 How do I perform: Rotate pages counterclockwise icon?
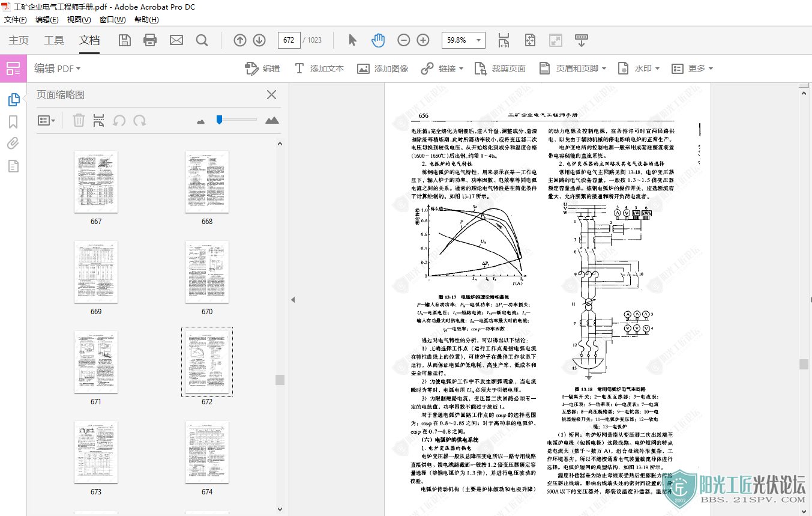tap(119, 120)
